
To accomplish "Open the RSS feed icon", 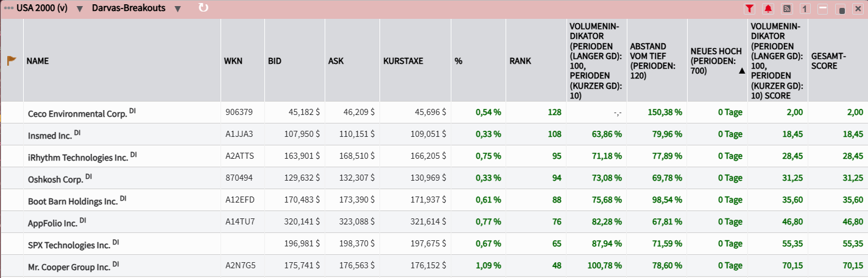I will tap(786, 9).
